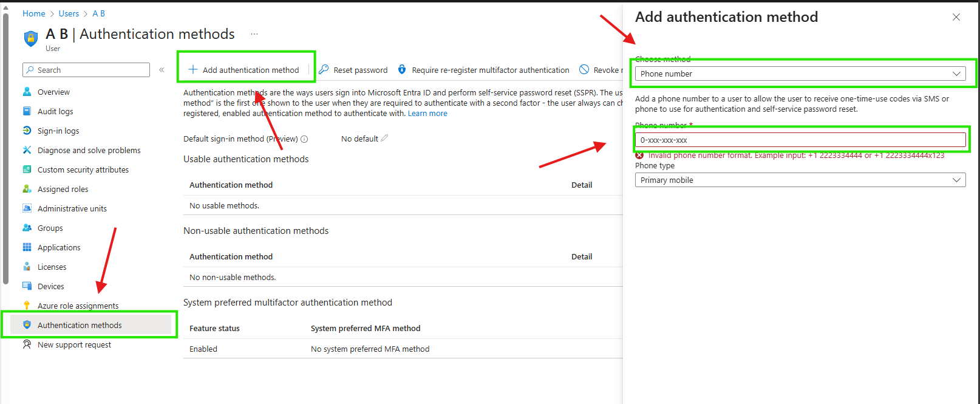Click the info icon next to Default sign-in method
The width and height of the screenshot is (980, 404).
pyautogui.click(x=304, y=139)
